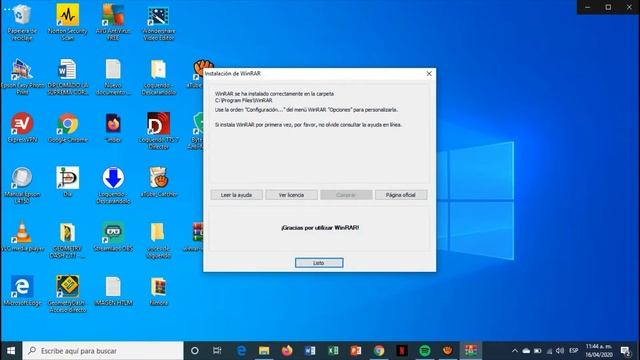Open PowerPoint from the taskbar
The height and width of the screenshot is (360, 640).
(356, 351)
